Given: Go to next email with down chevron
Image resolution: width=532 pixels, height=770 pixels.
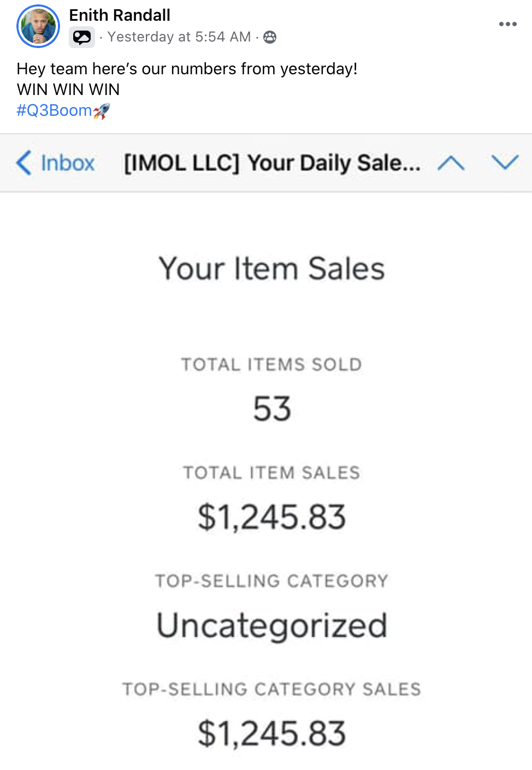Looking at the screenshot, I should 505,162.
